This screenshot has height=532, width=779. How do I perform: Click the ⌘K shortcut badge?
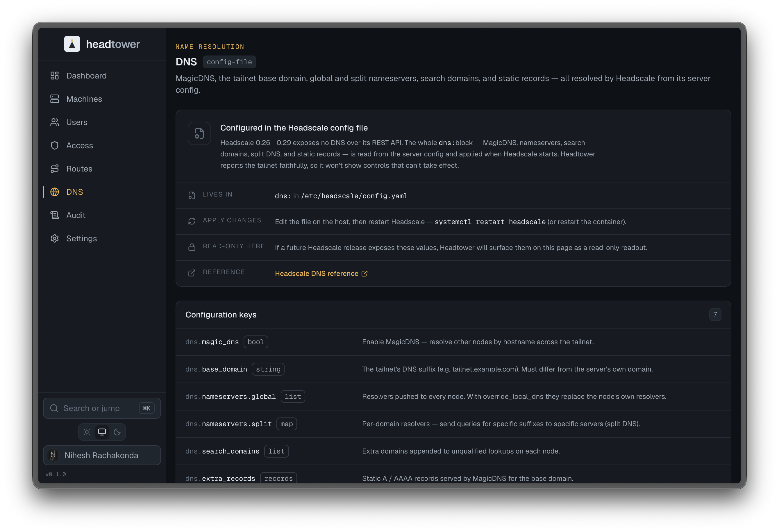pos(146,408)
